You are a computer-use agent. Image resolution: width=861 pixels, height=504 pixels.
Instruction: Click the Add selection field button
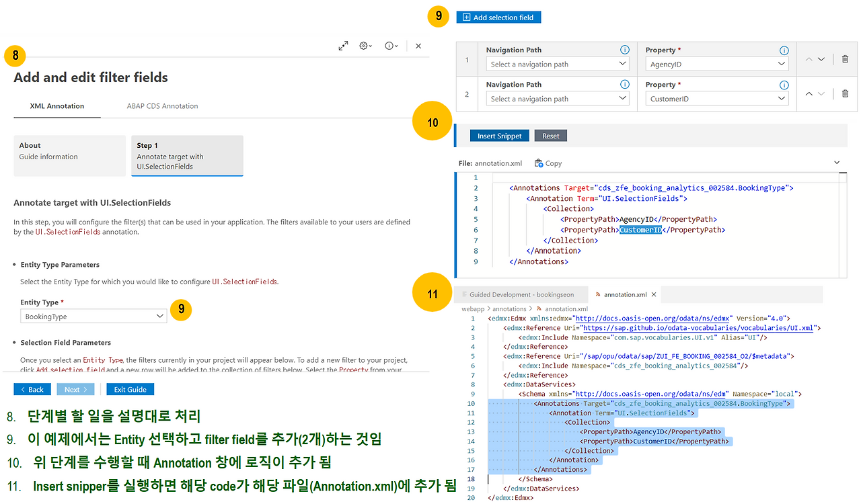(x=498, y=17)
